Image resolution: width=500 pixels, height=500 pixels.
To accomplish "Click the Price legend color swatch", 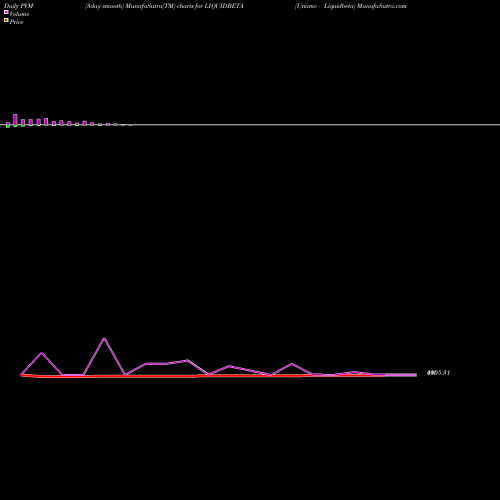I will pyautogui.click(x=6, y=20).
